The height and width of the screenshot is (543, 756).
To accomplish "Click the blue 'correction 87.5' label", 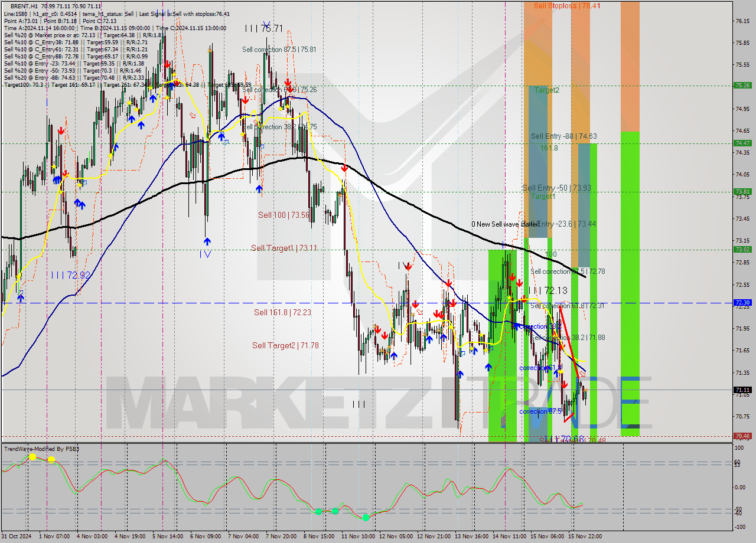I will pyautogui.click(x=540, y=411).
